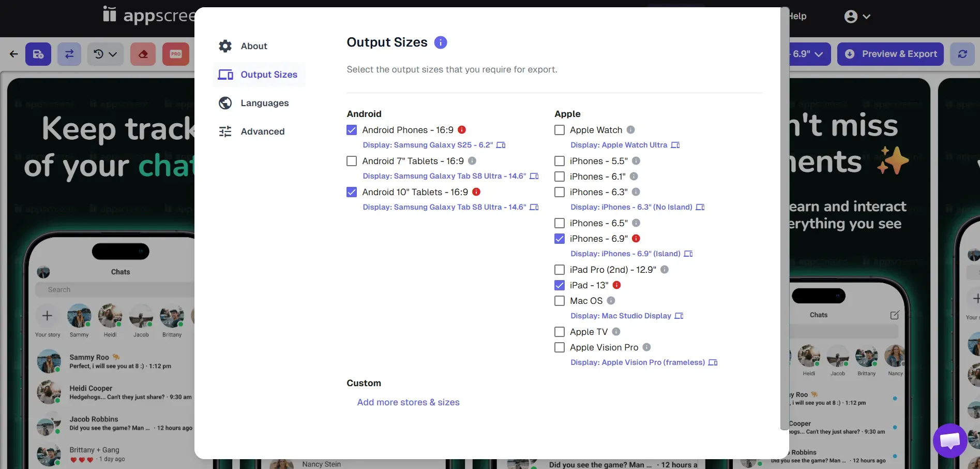This screenshot has height=469, width=980.
Task: Click the red info icon beside iPad 13"
Action: click(616, 285)
